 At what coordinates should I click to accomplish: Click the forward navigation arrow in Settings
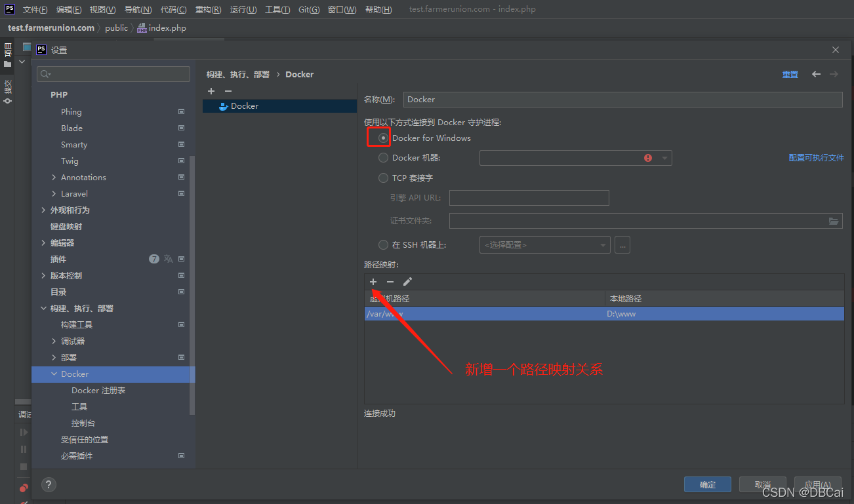pyautogui.click(x=834, y=74)
